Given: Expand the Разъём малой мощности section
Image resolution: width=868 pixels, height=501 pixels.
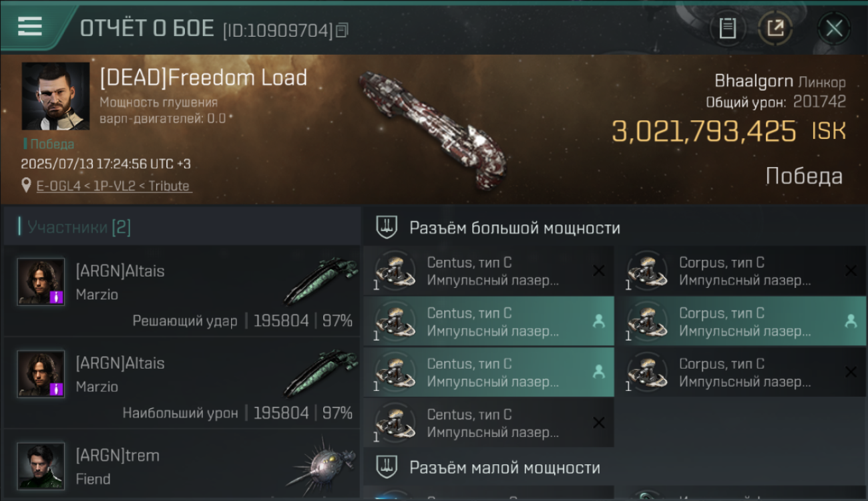Looking at the screenshot, I should tap(614, 468).
